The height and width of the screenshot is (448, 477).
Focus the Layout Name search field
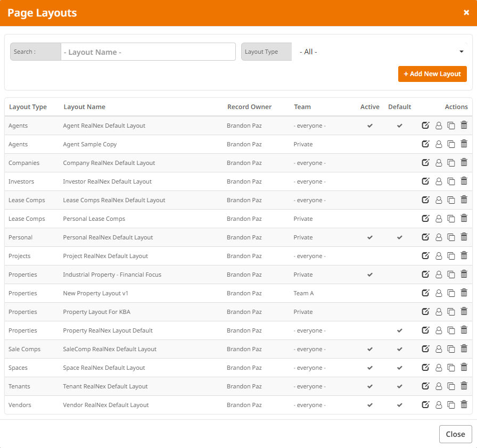pyautogui.click(x=148, y=52)
